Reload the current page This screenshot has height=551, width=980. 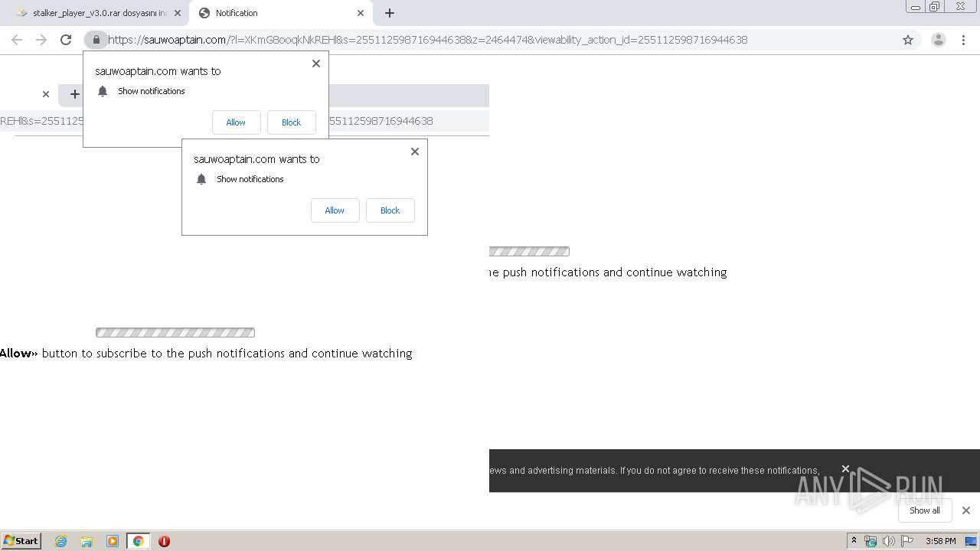click(x=66, y=40)
